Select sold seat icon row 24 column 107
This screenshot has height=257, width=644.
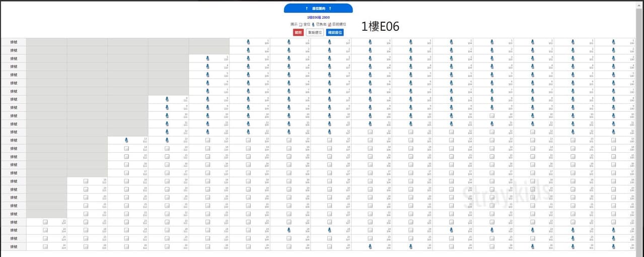point(329,230)
